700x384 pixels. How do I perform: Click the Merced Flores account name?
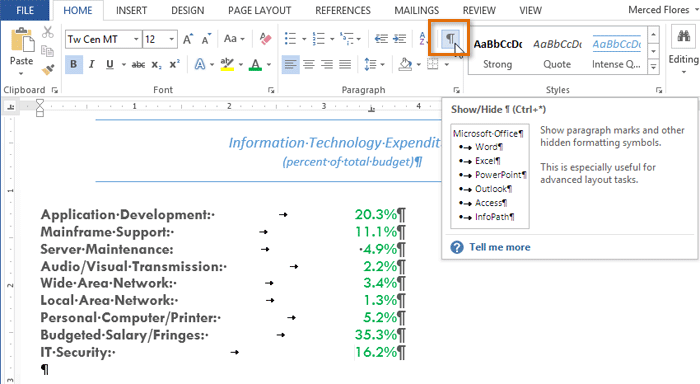click(658, 10)
